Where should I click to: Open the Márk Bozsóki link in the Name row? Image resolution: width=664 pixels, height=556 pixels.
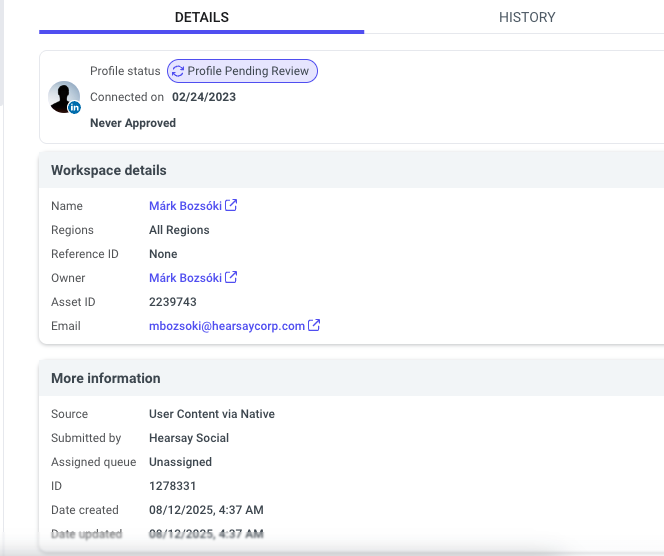(185, 206)
